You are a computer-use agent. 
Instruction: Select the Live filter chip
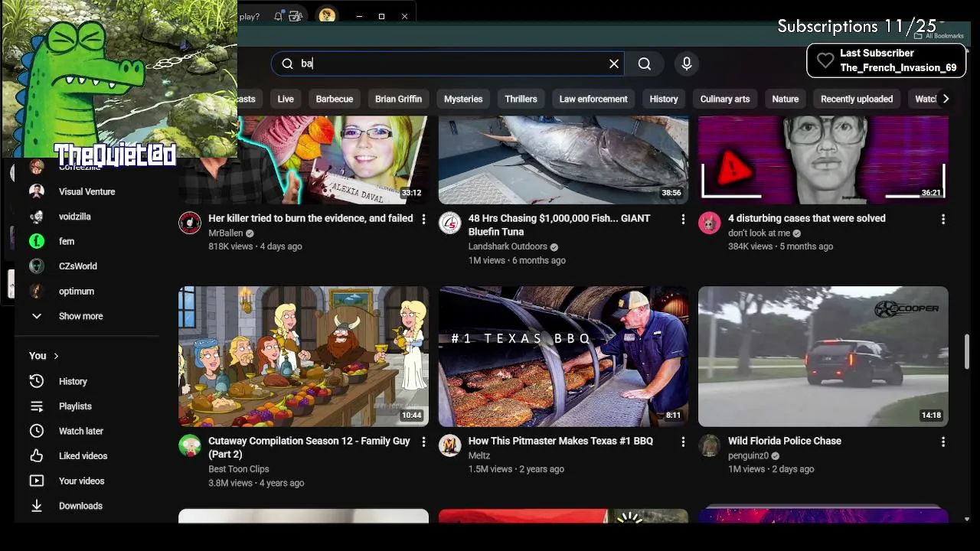[286, 99]
